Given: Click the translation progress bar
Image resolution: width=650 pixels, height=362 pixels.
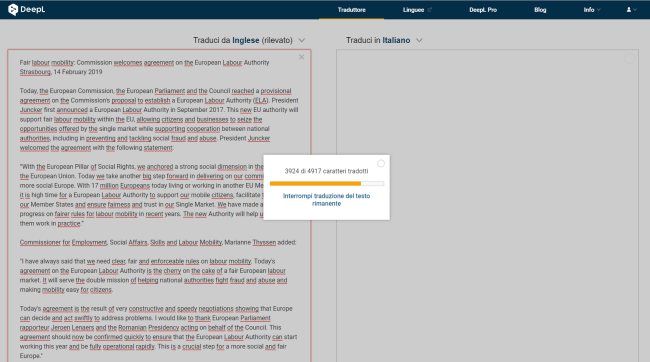Looking at the screenshot, I should tap(327, 183).
